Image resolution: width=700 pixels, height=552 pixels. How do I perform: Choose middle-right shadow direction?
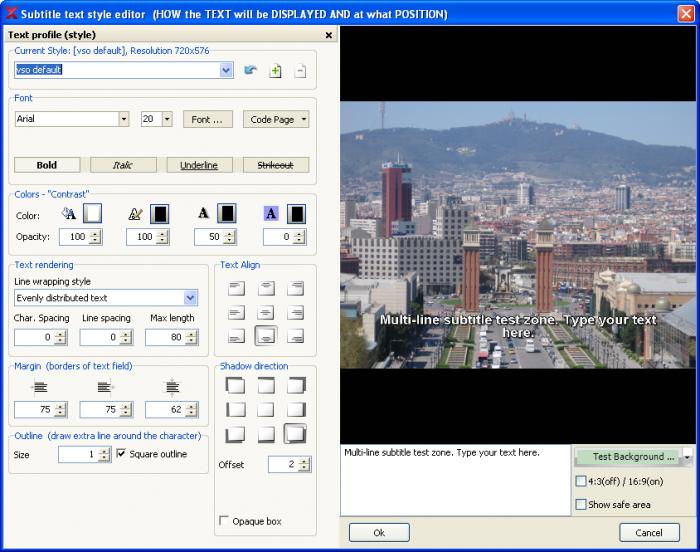click(296, 410)
